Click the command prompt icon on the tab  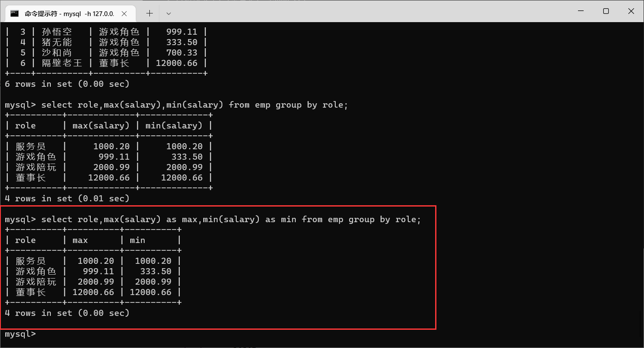(x=15, y=13)
